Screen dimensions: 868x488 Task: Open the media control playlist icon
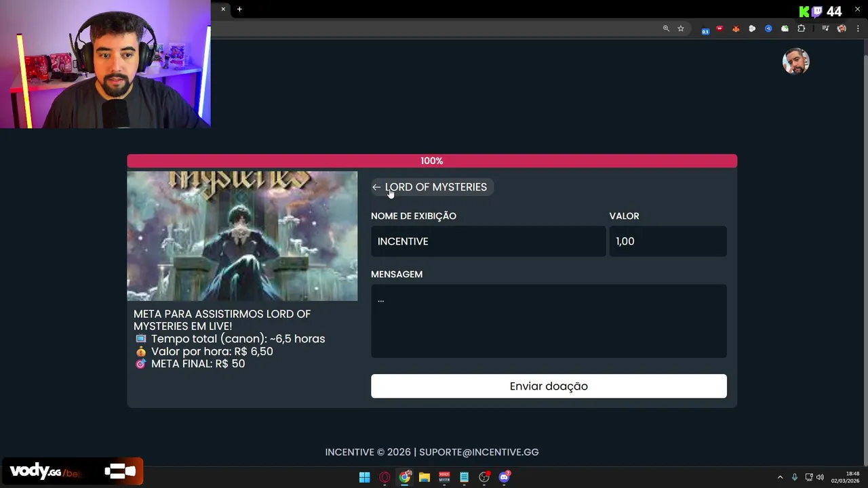point(825,28)
